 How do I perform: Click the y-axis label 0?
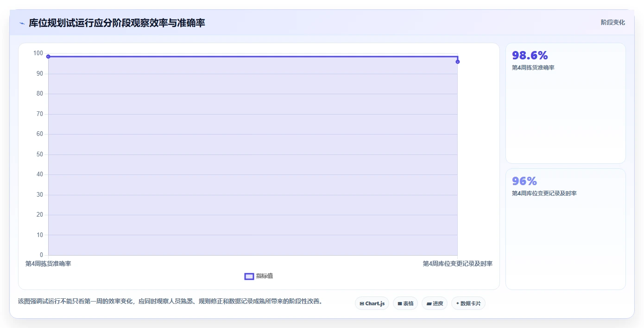pos(41,255)
